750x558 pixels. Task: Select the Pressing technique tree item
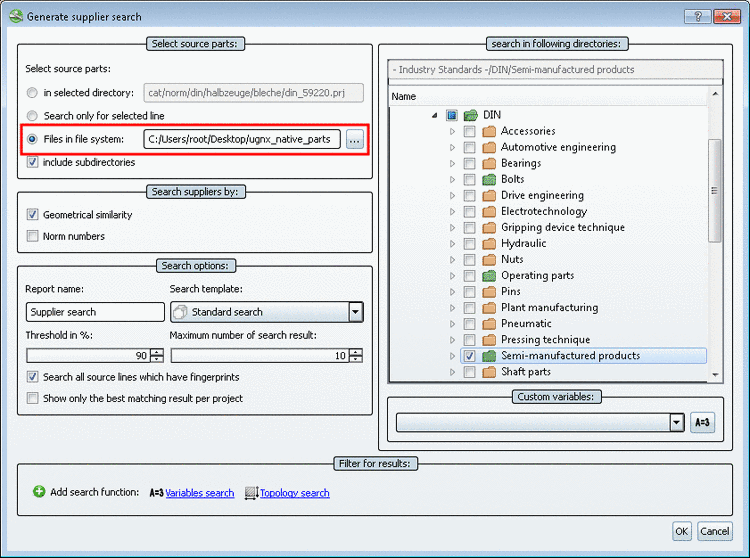545,339
